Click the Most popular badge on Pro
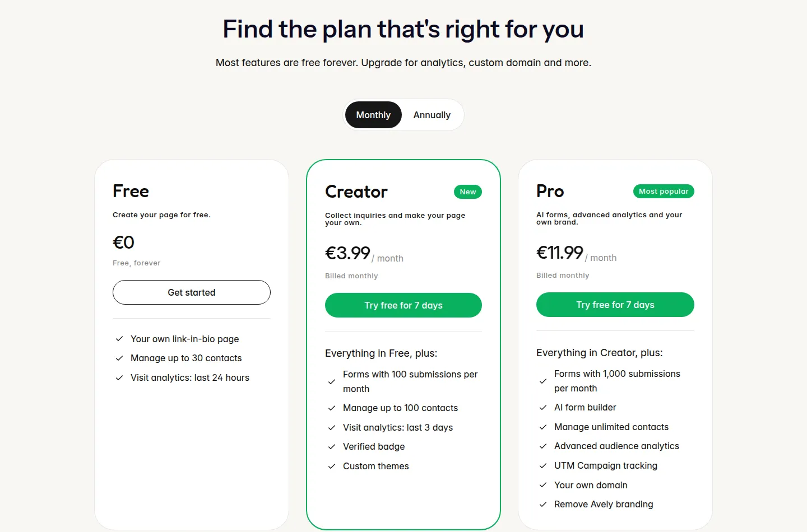 (664, 191)
